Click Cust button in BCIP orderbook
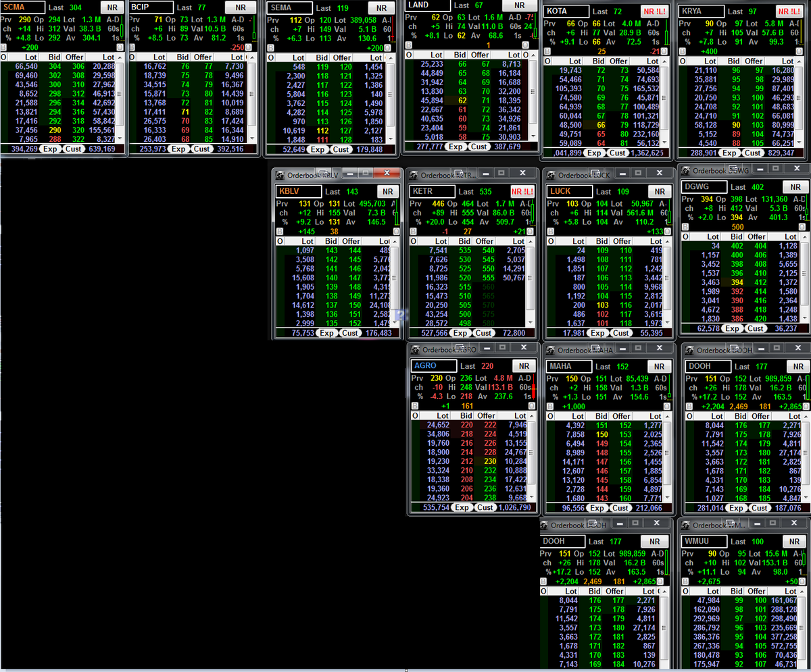Image resolution: width=811 pixels, height=672 pixels. point(202,149)
